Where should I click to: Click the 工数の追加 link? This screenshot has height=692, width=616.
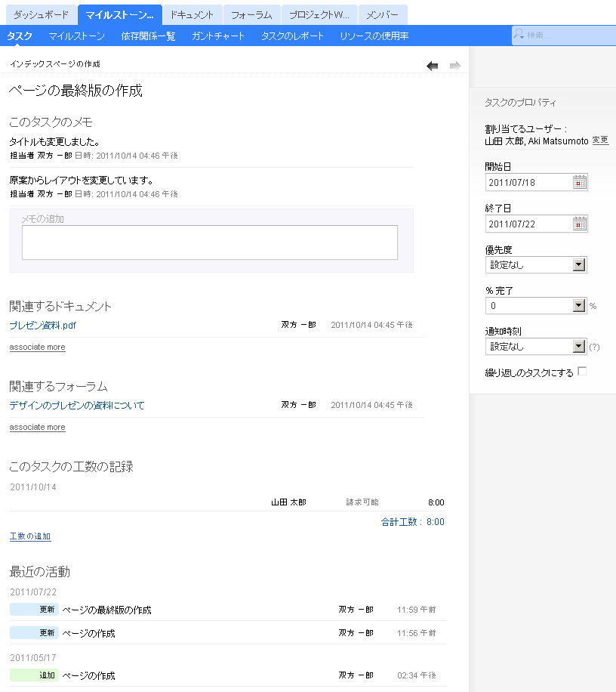pos(30,536)
